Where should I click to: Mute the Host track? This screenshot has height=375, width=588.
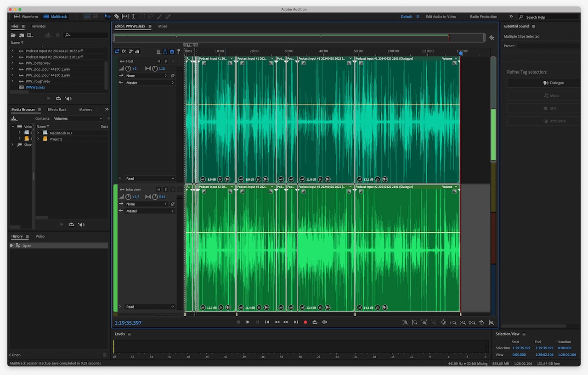click(158, 61)
